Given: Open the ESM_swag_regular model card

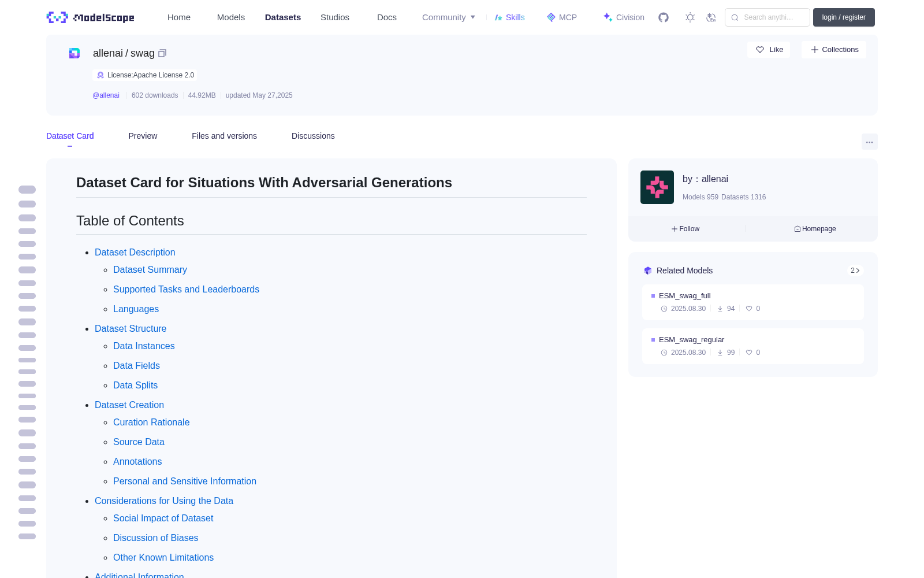Looking at the screenshot, I should (753, 346).
